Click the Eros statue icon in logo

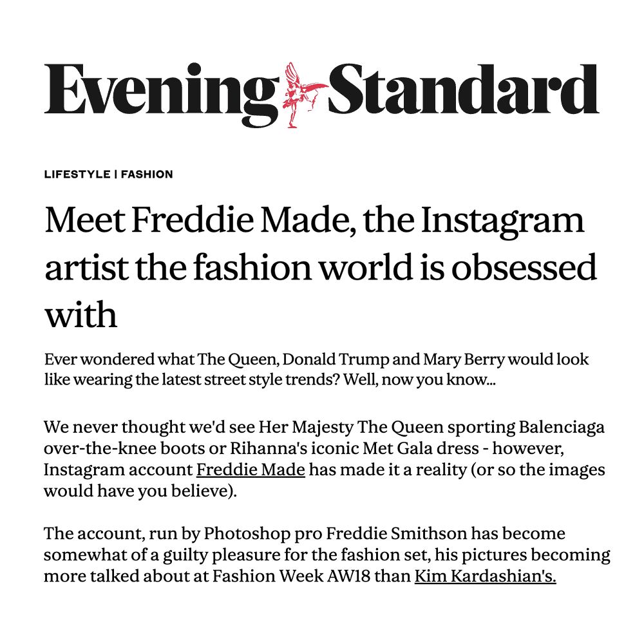(x=301, y=95)
